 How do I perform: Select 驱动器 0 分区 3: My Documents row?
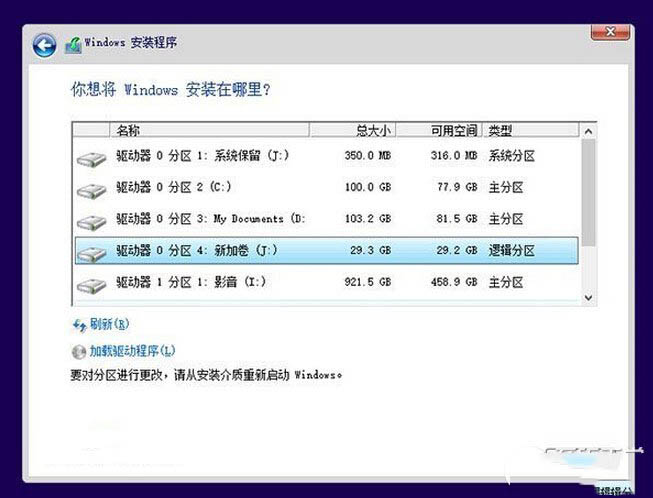[x=327, y=219]
